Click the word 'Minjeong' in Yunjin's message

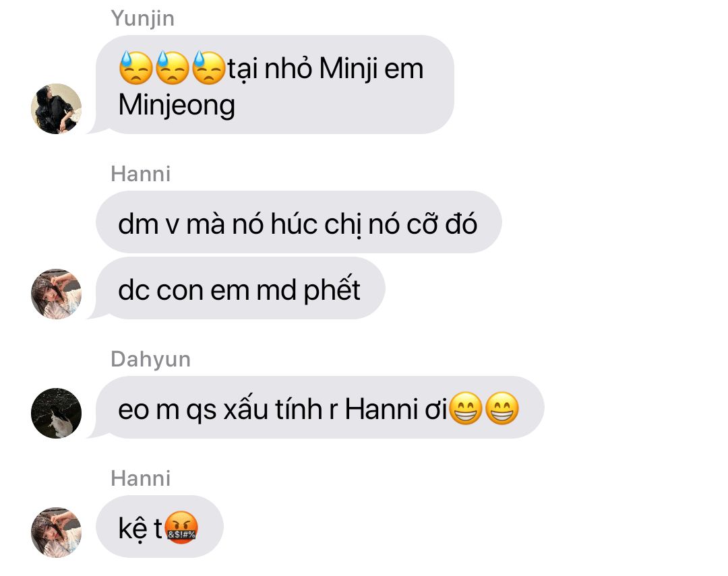[x=177, y=106]
